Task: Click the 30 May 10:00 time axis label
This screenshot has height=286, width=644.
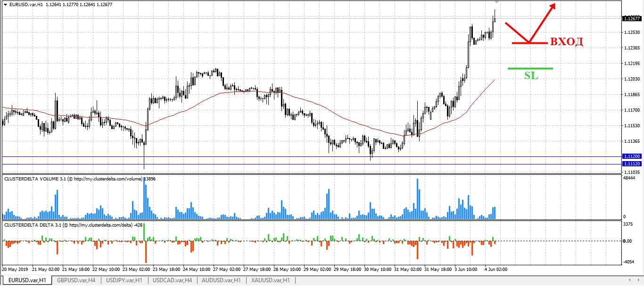Action: pos(378,269)
